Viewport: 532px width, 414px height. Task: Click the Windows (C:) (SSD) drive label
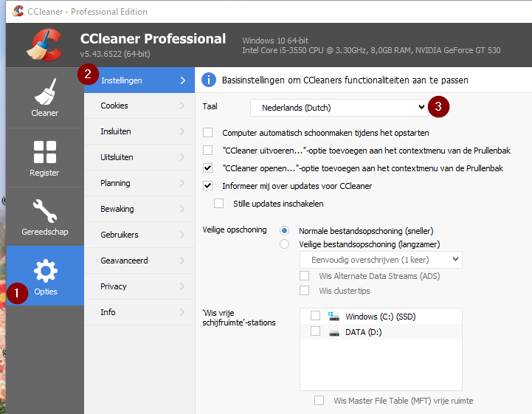point(380,317)
